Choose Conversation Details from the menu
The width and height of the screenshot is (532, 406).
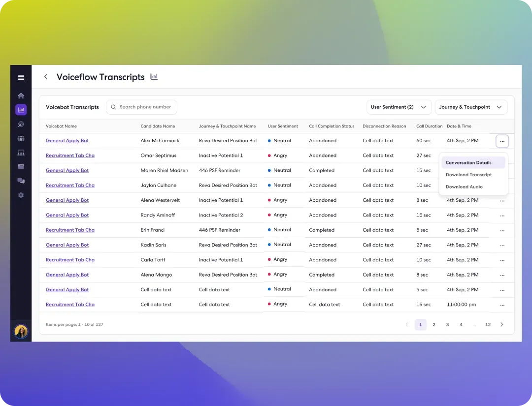click(473, 163)
